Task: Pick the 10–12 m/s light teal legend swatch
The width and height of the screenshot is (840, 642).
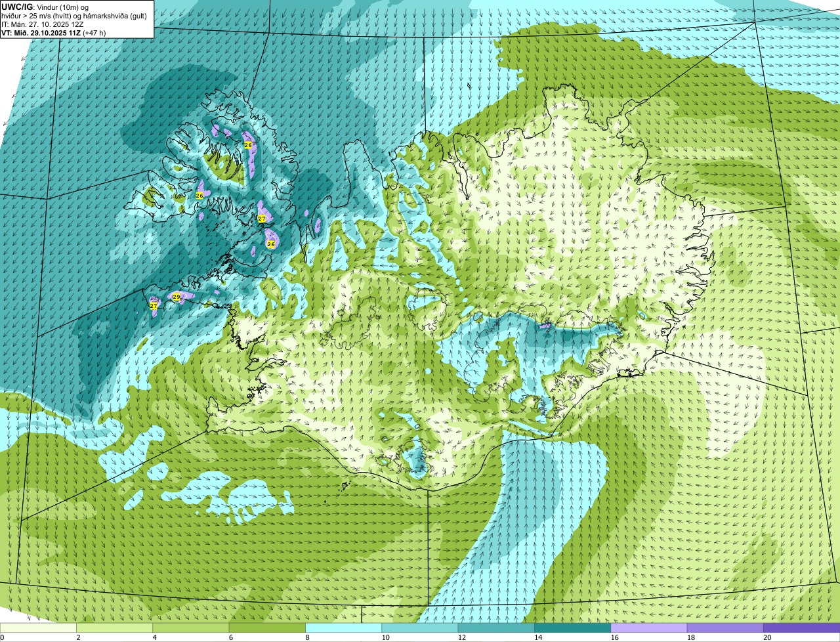Action: 420,628
